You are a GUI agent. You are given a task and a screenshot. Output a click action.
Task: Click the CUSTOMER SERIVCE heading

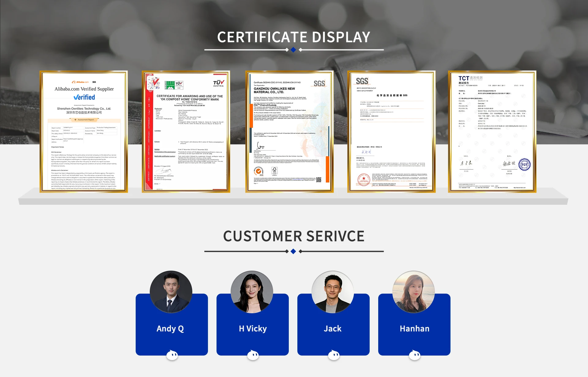click(294, 236)
